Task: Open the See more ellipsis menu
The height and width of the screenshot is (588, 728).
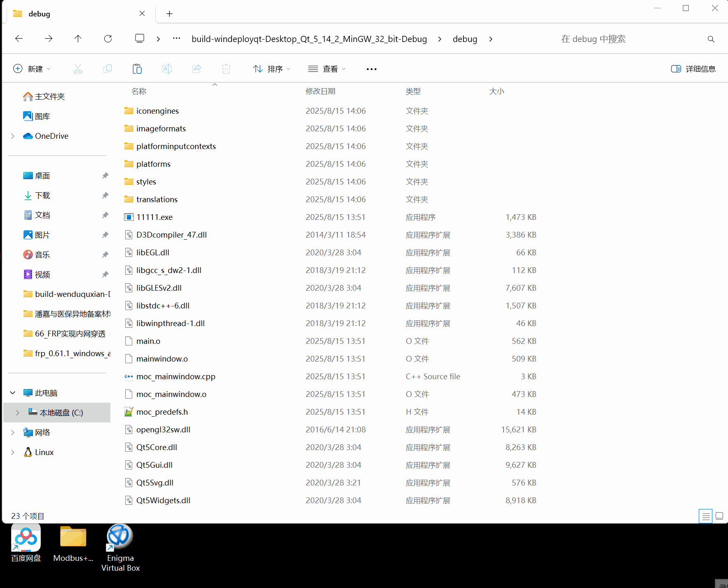Action: click(x=372, y=69)
